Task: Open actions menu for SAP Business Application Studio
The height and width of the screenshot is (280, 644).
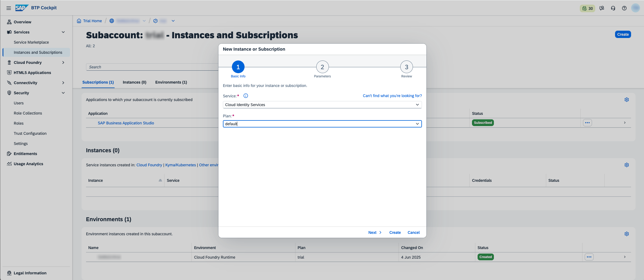Action: pyautogui.click(x=587, y=123)
